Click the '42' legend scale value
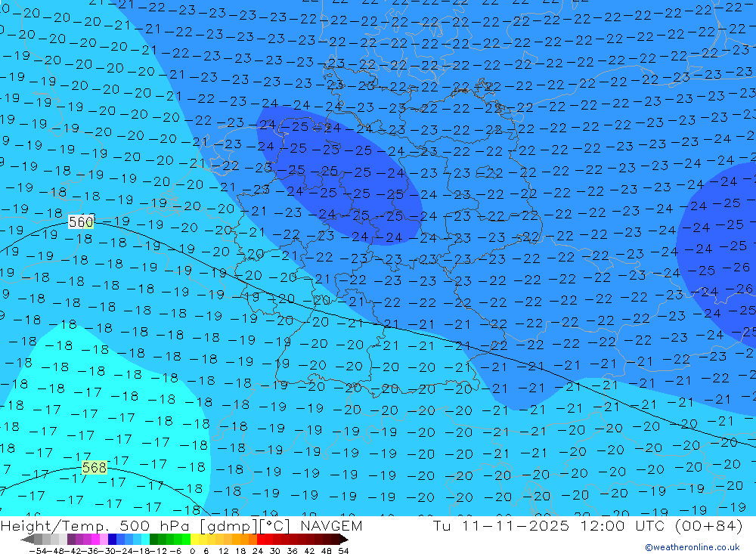 click(309, 551)
